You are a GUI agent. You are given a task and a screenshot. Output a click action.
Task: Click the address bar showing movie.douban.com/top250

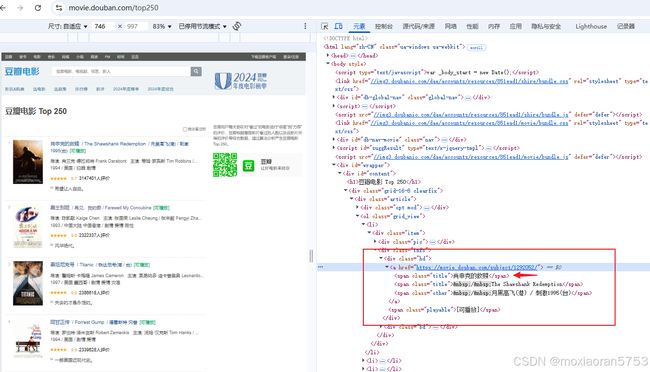point(113,7)
